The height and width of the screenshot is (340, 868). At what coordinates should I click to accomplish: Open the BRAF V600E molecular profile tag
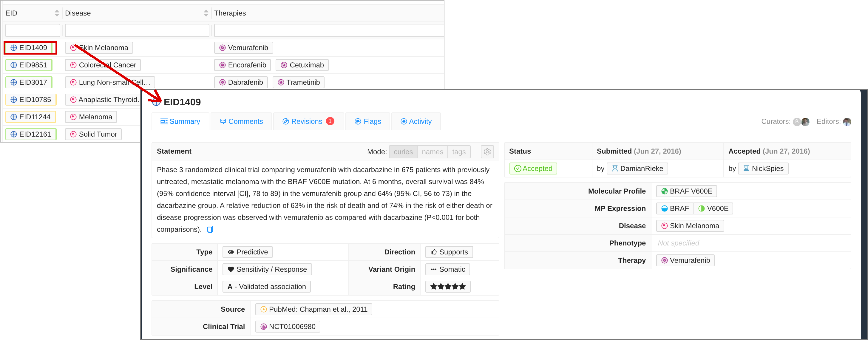[x=686, y=191]
